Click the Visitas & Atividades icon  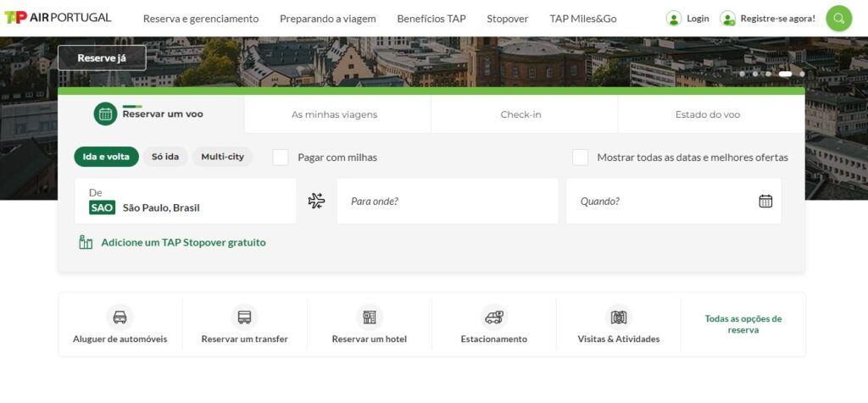click(x=619, y=317)
